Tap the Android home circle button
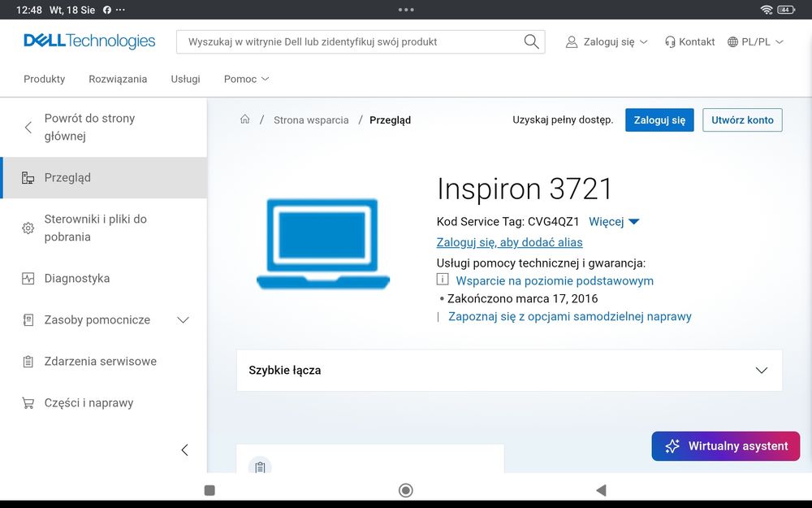The width and height of the screenshot is (812, 508). [x=406, y=490]
